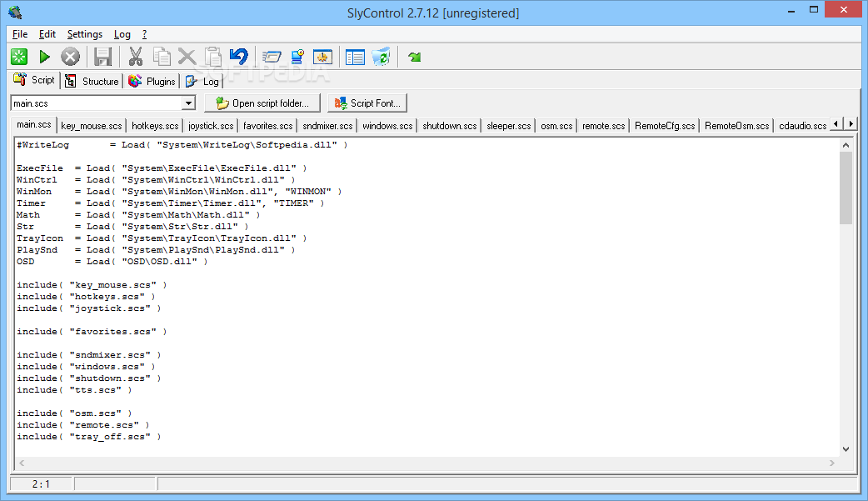Screen dimensions: 868x501
Task: Click the TrayIcon Load line
Action: tap(162, 238)
